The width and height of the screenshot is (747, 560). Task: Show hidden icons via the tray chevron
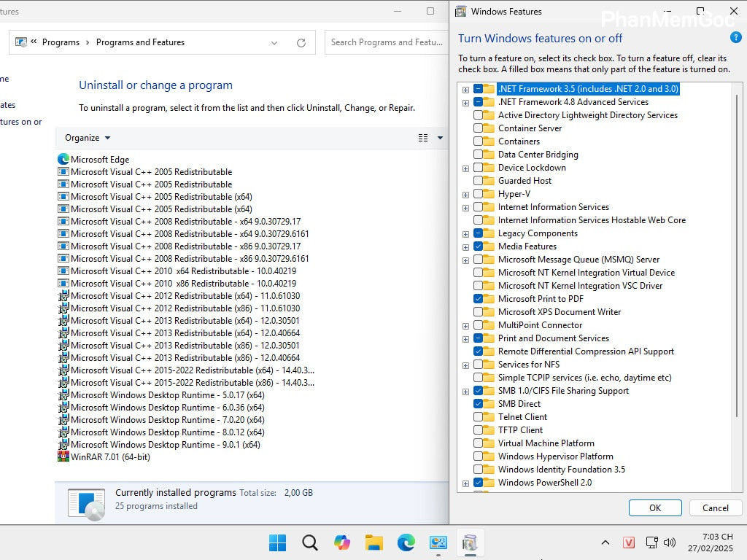click(605, 542)
